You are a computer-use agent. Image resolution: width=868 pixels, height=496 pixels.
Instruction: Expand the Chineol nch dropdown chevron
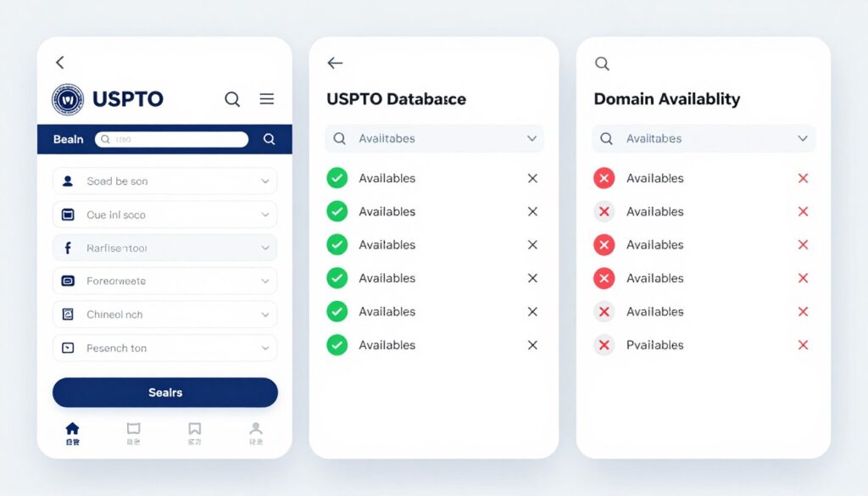[265, 315]
